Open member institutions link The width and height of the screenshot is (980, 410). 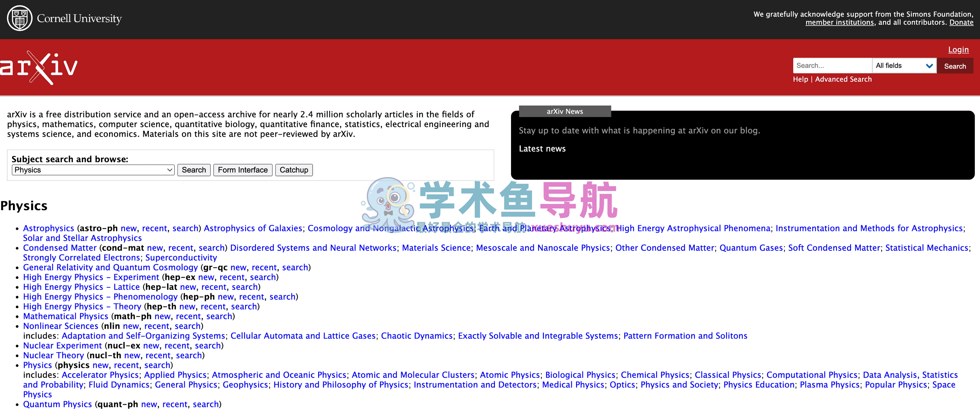[840, 23]
